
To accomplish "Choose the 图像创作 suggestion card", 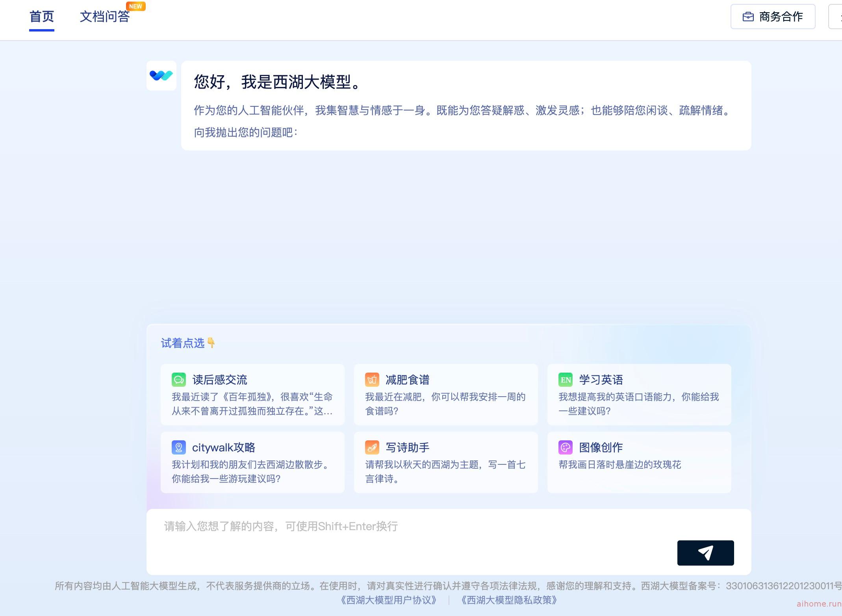I will [639, 462].
